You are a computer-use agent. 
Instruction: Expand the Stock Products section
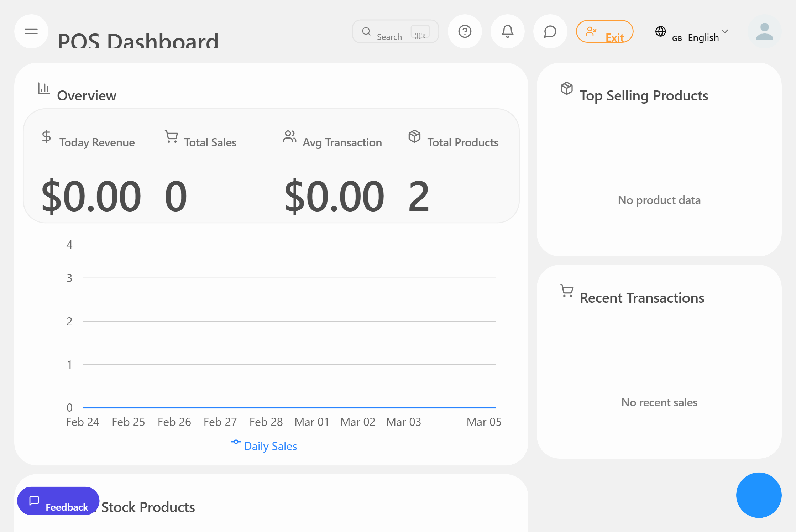tap(147, 507)
